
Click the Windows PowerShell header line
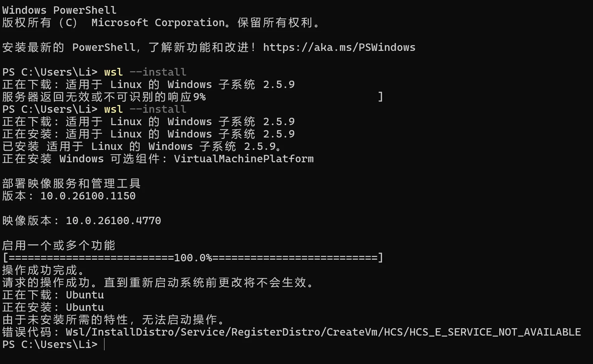tap(59, 10)
